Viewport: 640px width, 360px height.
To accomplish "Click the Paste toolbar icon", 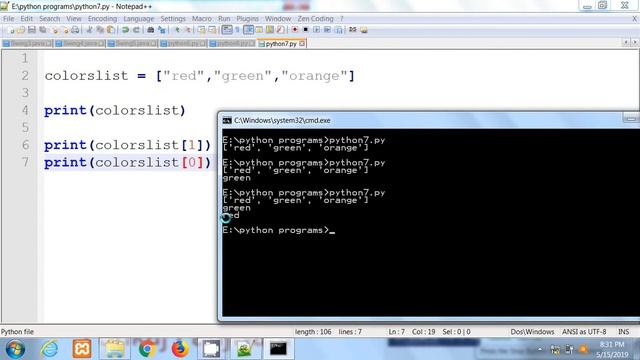I will point(110,30).
